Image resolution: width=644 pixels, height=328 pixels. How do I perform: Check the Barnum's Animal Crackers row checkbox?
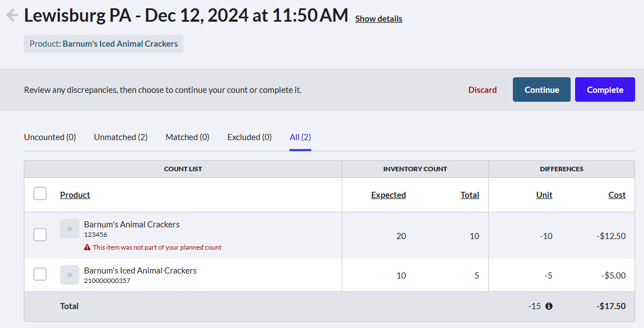(40, 235)
